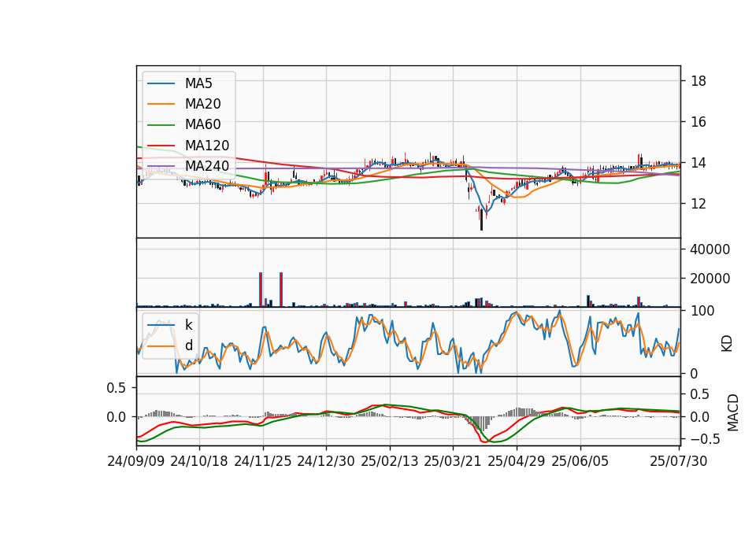This screenshot has height=543, width=756.
Task: Click the KD axis value 100
Action: click(x=702, y=311)
